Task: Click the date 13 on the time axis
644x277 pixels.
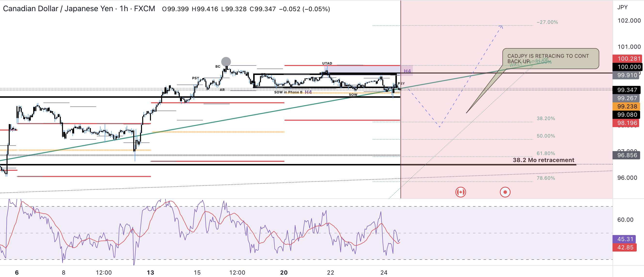Action: click(150, 272)
